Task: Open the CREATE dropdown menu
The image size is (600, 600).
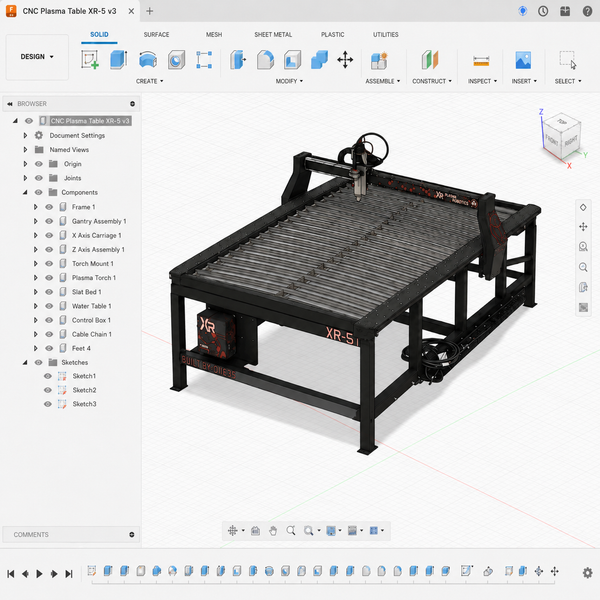Action: pyautogui.click(x=150, y=81)
